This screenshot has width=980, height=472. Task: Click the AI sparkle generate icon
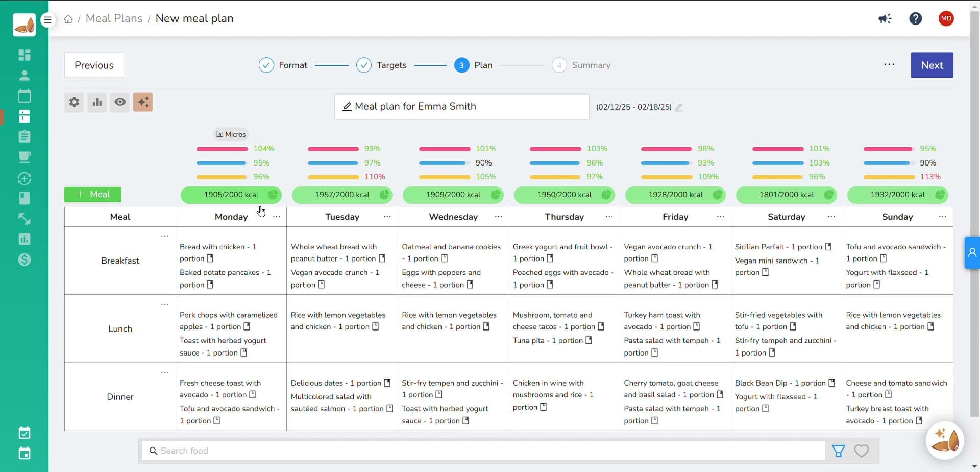coord(143,102)
